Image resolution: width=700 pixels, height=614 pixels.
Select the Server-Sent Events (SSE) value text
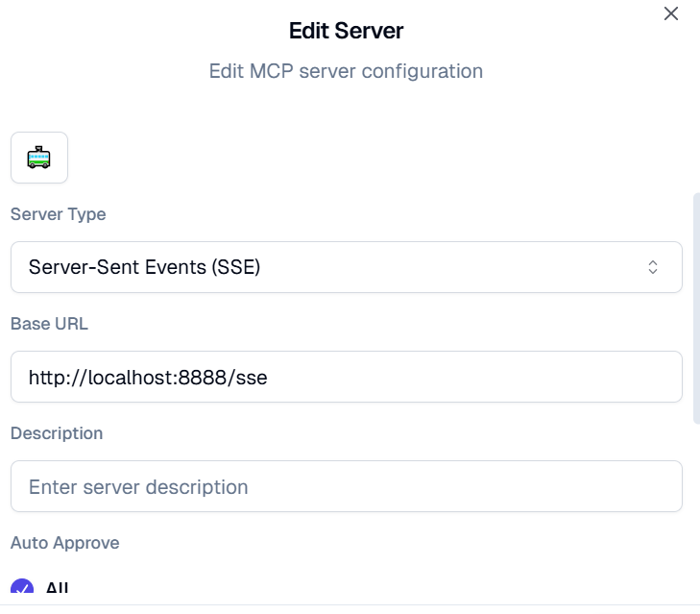point(144,267)
